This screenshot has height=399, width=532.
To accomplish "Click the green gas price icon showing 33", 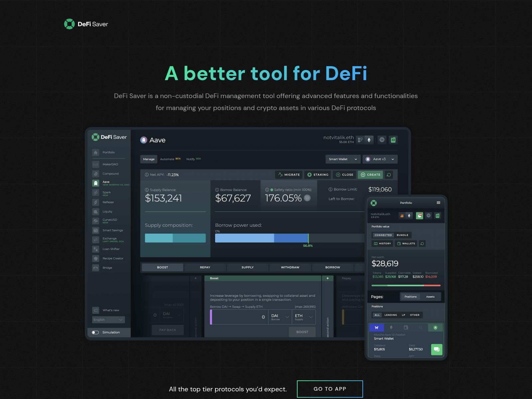I will coord(393,140).
